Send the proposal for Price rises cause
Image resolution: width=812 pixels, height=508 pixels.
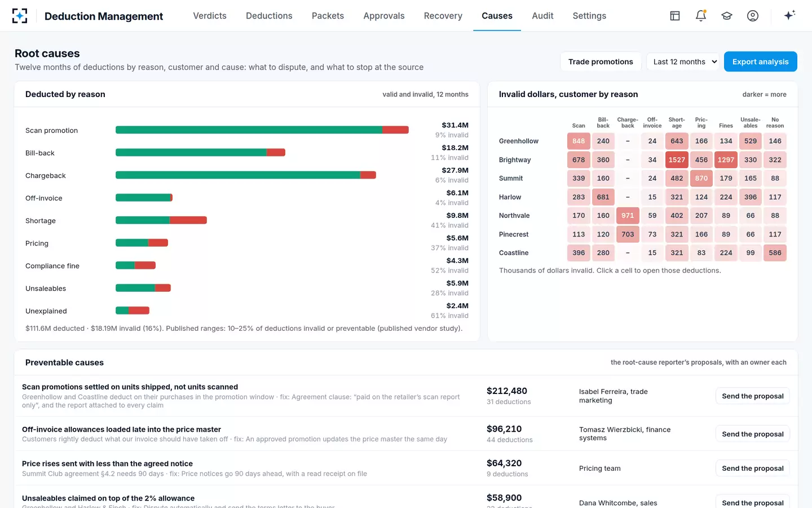(x=752, y=468)
